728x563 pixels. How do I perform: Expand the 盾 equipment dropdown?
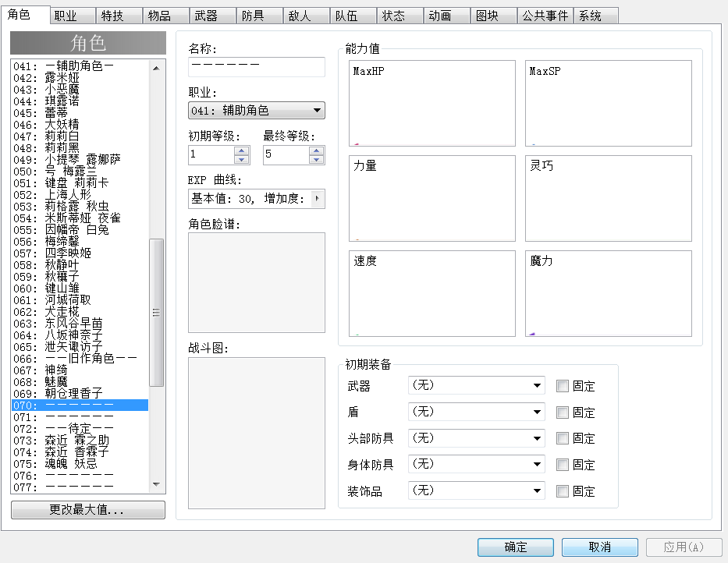pyautogui.click(x=476, y=412)
